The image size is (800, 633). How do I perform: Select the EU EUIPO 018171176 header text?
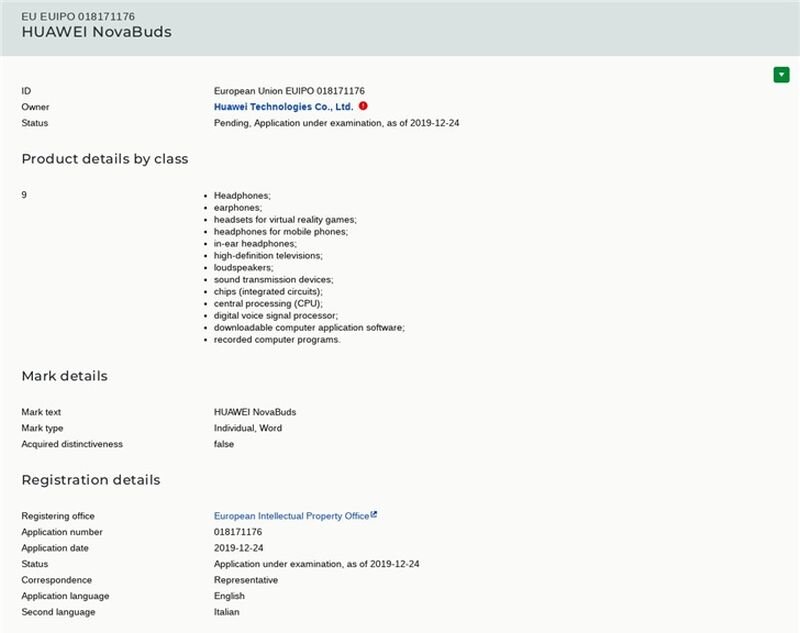[78, 16]
